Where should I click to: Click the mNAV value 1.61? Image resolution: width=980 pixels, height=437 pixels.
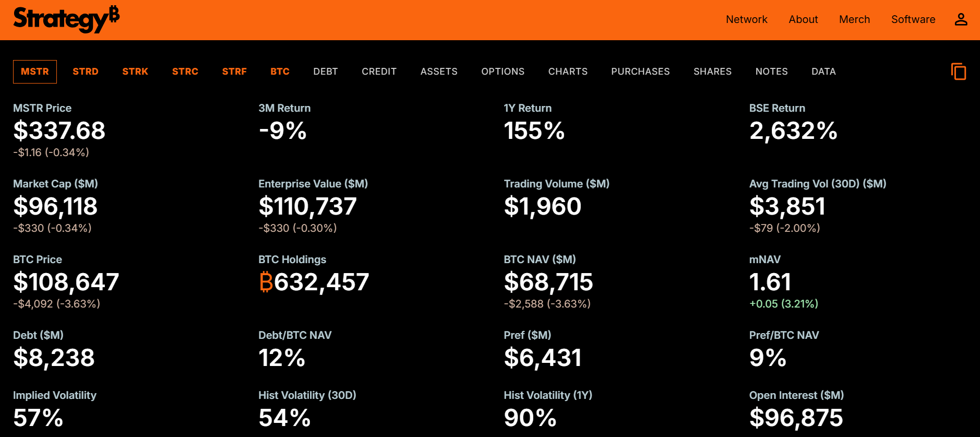coord(770,282)
